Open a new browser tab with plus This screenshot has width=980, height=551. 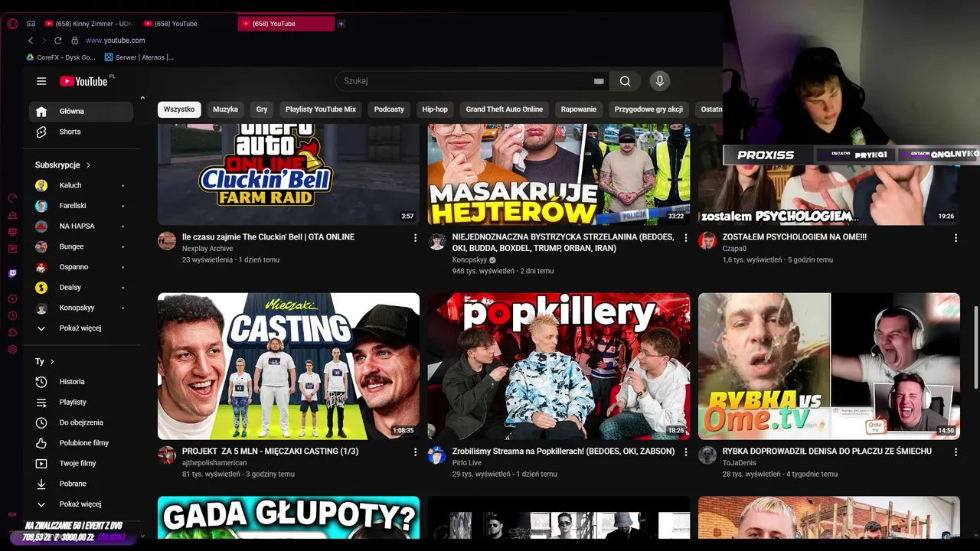tap(341, 24)
